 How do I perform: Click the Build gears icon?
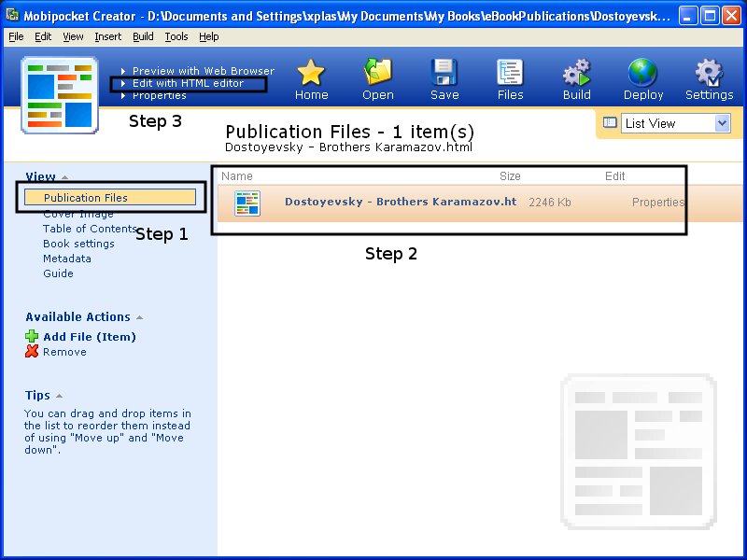click(x=576, y=73)
